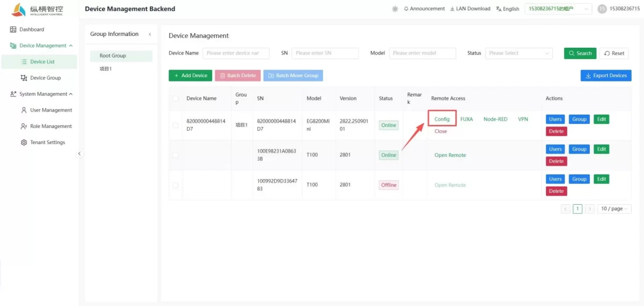
Task: Open VPN remote access link
Action: coord(523,119)
